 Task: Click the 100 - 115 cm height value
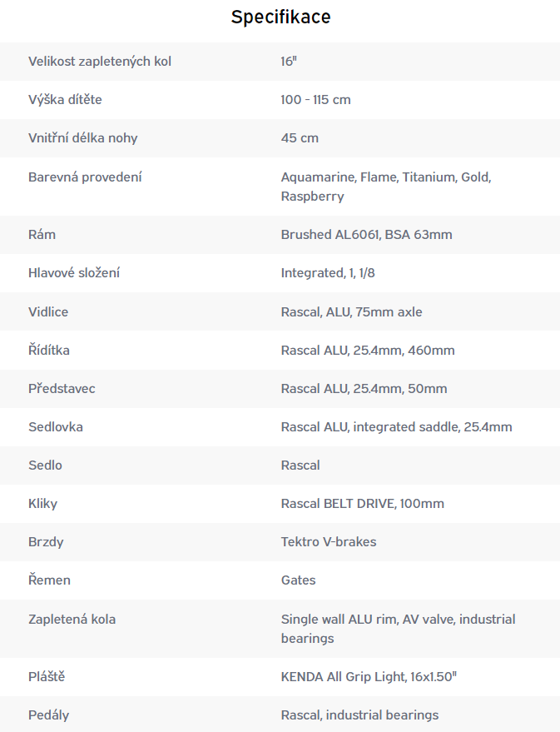[315, 100]
